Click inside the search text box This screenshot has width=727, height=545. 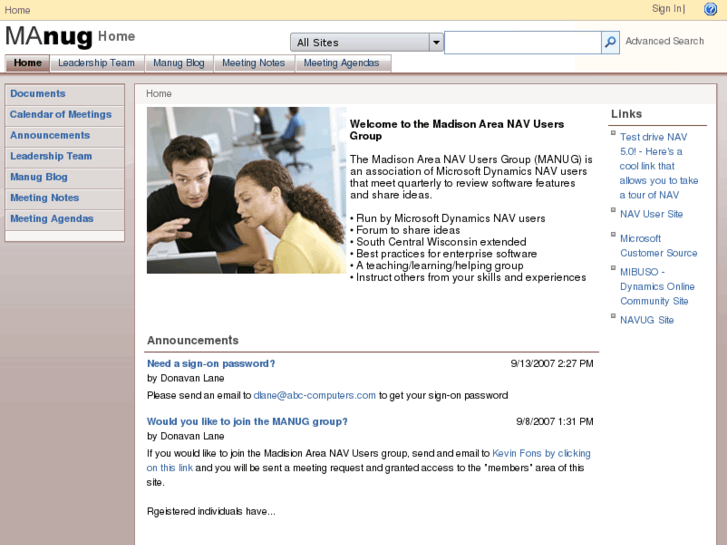point(523,43)
